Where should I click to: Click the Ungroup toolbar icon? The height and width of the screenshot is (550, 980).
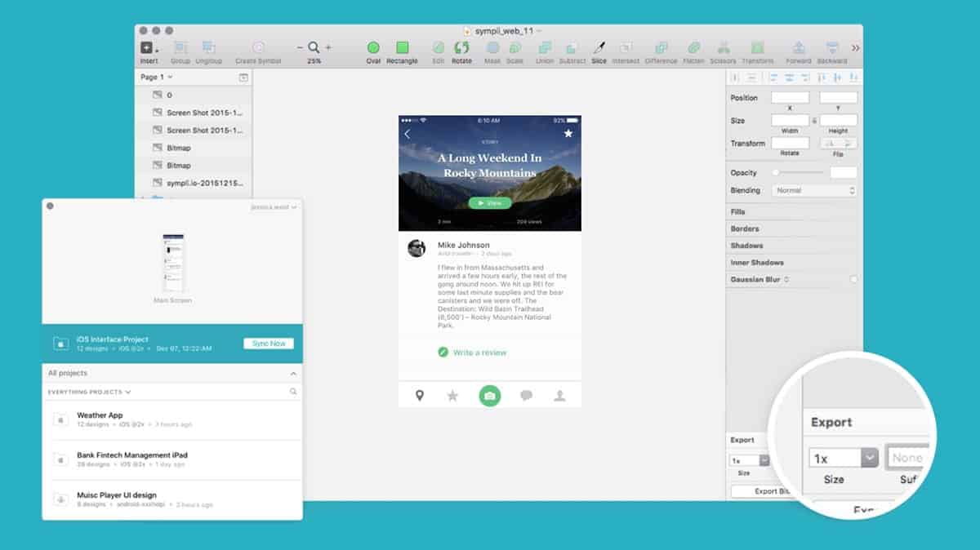[x=208, y=48]
